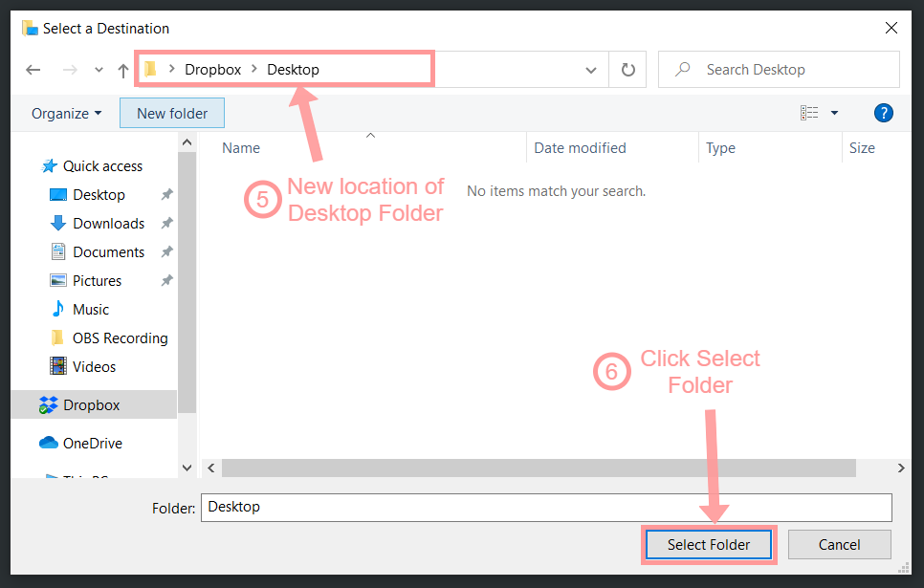Screen dimensions: 924x588
Task: Click horizontal scrollbar left arrow
Action: pyautogui.click(x=211, y=468)
